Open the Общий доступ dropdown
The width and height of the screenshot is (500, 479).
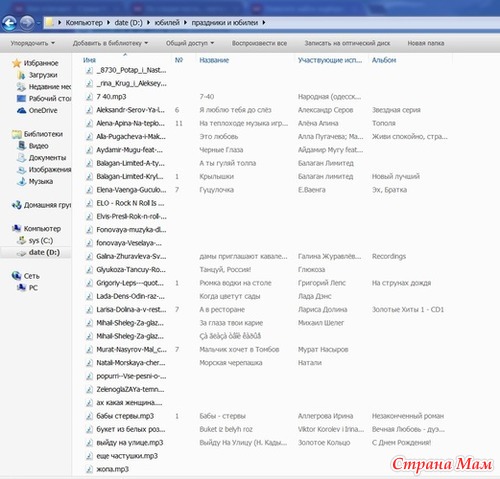pos(190,43)
